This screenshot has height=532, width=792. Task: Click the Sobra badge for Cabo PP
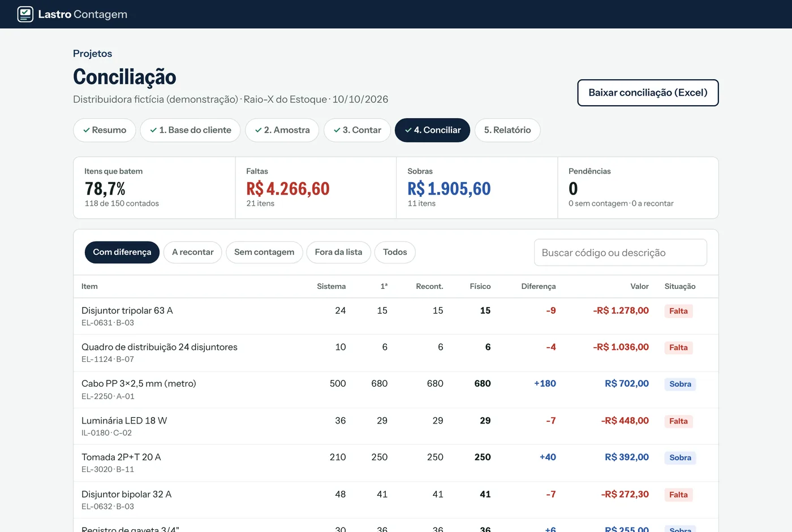680,384
